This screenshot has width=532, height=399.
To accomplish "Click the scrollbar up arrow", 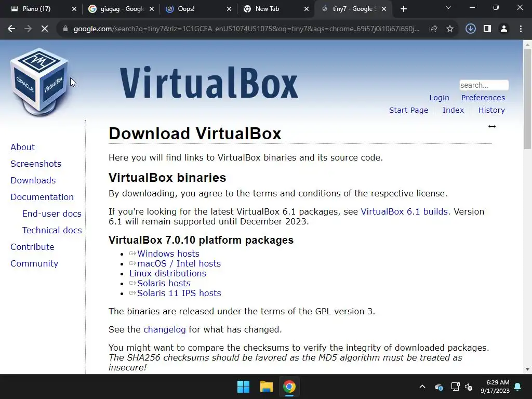I will pos(527,44).
